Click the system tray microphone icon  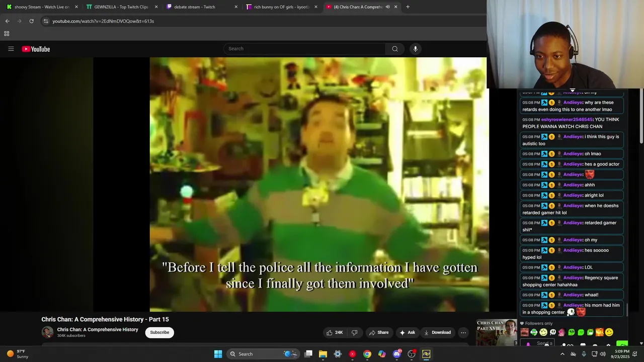584,354
